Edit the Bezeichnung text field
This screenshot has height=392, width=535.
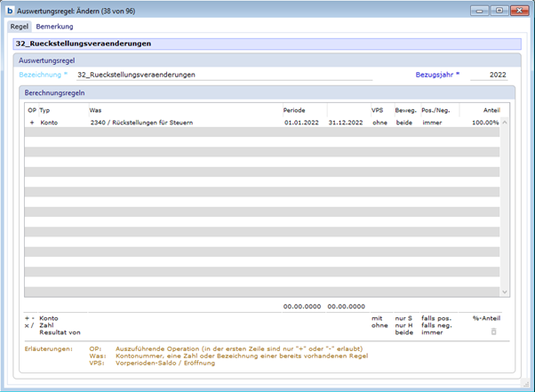(x=222, y=75)
